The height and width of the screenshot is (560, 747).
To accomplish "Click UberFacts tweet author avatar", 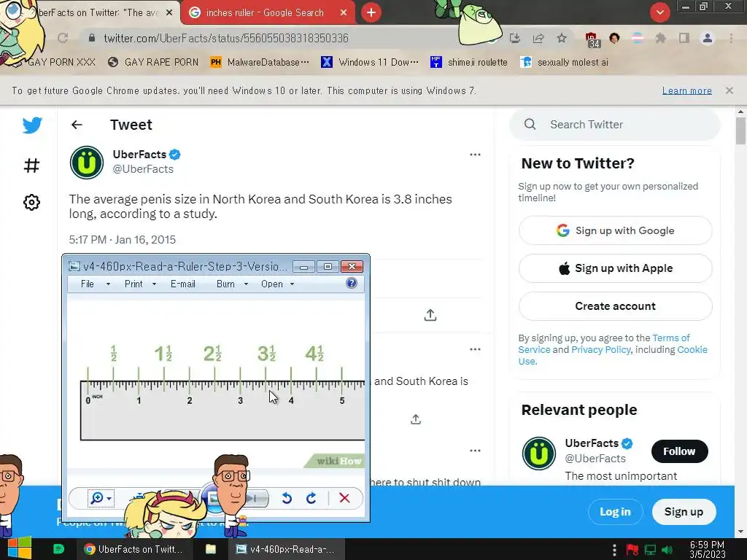I will tap(87, 163).
